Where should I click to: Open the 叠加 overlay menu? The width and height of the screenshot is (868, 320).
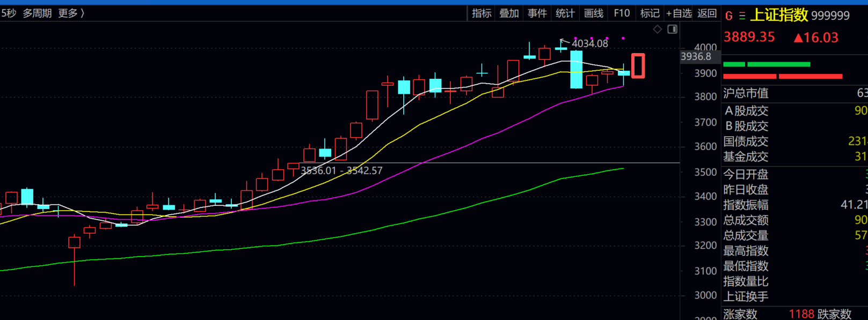509,13
